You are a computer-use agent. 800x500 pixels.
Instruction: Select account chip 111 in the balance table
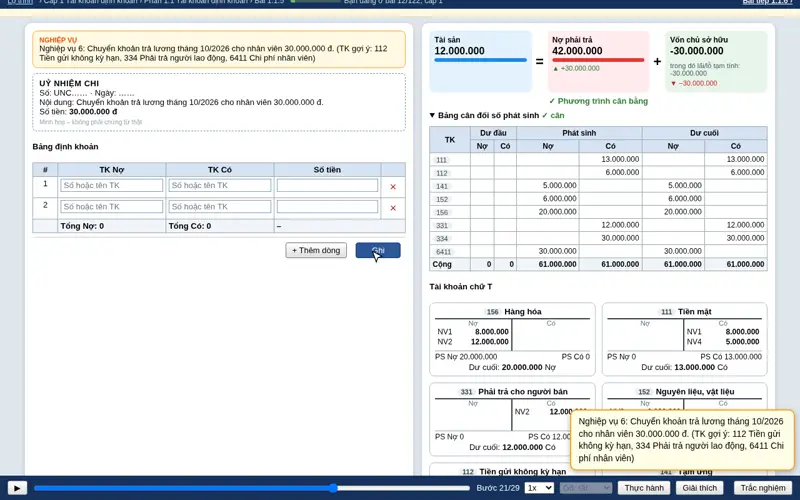tap(441, 160)
